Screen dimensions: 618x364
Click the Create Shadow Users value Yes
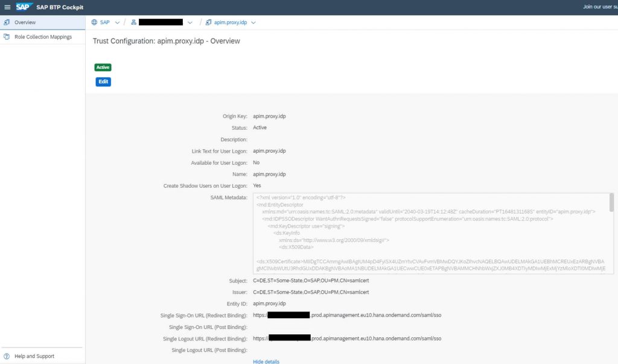pos(257,186)
